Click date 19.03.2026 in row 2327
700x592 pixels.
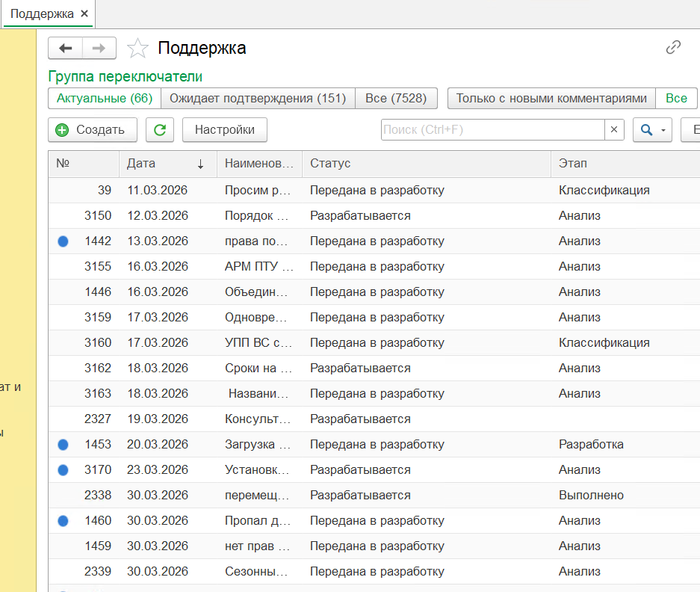pyautogui.click(x=158, y=419)
